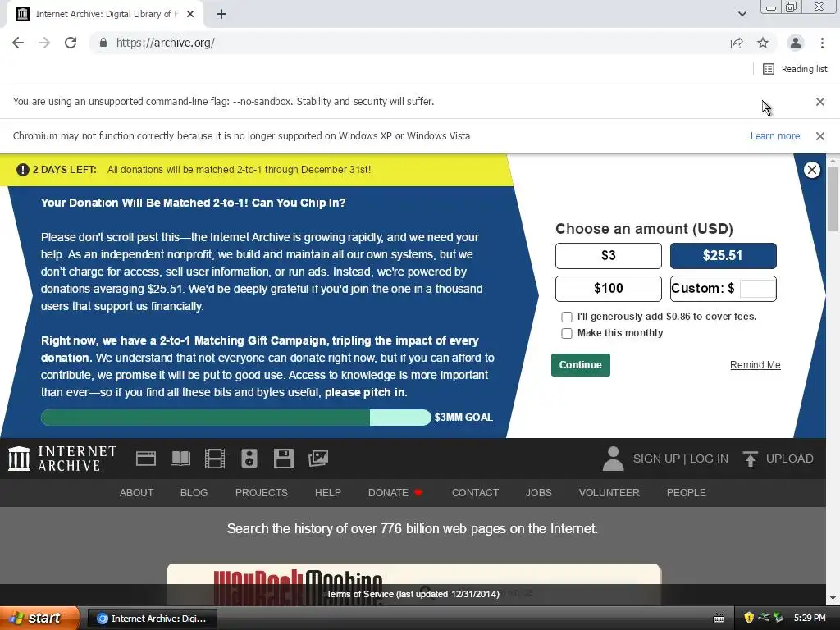
Task: Click the Internet Archive logo
Action: click(62, 459)
